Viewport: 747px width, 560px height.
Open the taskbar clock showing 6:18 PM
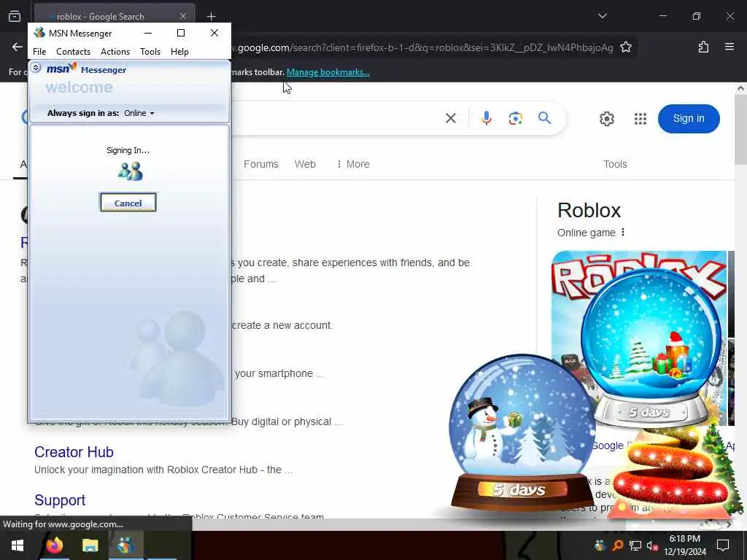coord(684,545)
